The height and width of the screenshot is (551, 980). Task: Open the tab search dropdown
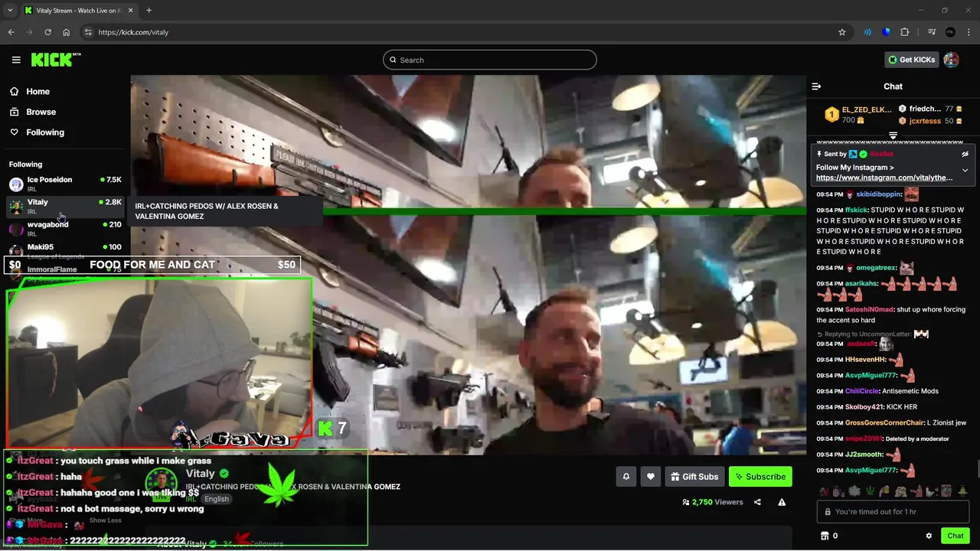click(10, 11)
